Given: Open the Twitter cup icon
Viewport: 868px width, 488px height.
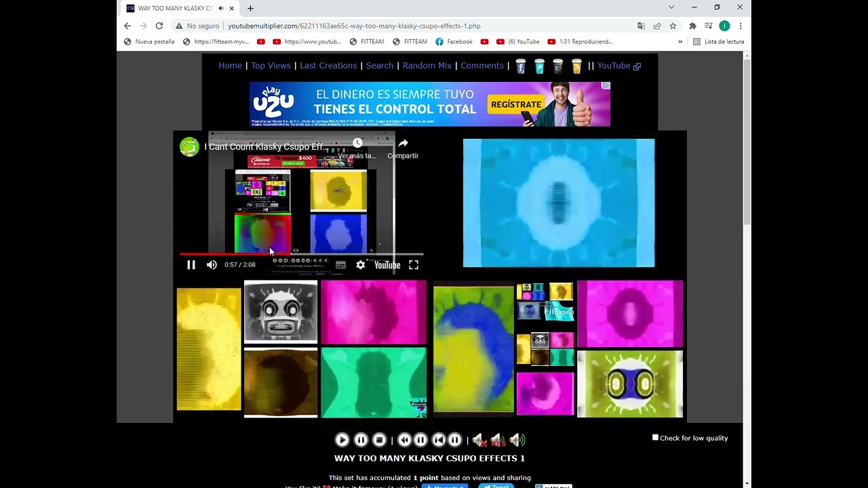Looking at the screenshot, I should (539, 66).
